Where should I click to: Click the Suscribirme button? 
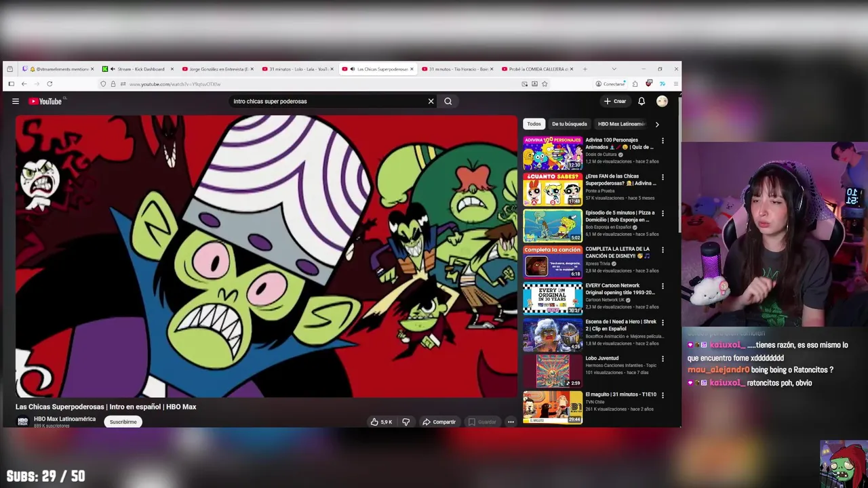pyautogui.click(x=123, y=422)
